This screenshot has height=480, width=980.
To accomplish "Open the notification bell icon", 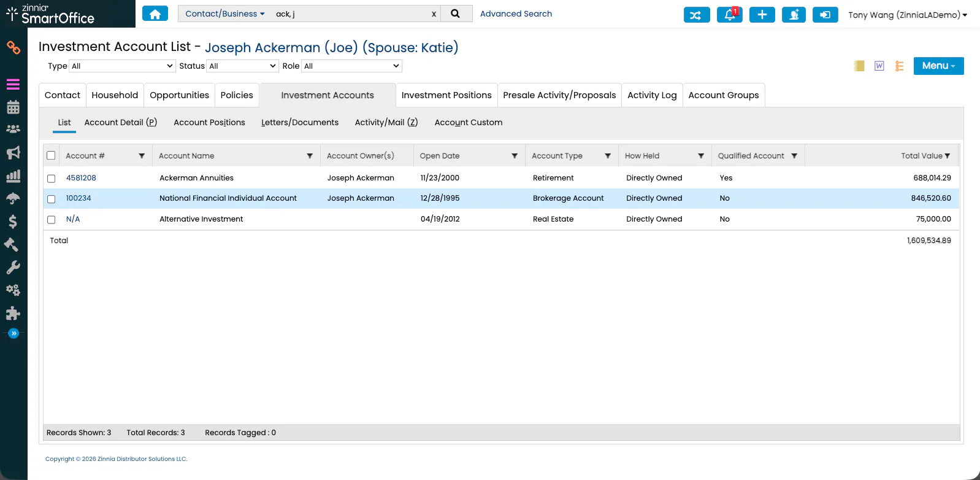I will pyautogui.click(x=730, y=15).
